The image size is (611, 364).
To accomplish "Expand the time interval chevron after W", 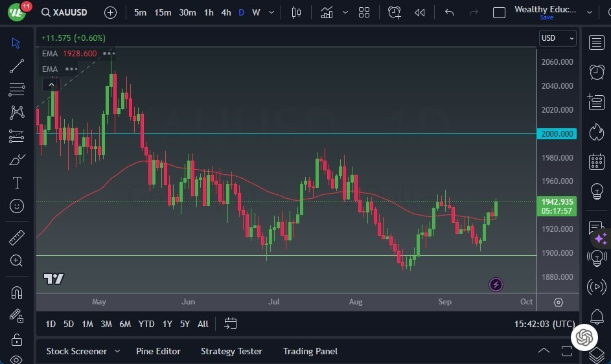I will (270, 12).
